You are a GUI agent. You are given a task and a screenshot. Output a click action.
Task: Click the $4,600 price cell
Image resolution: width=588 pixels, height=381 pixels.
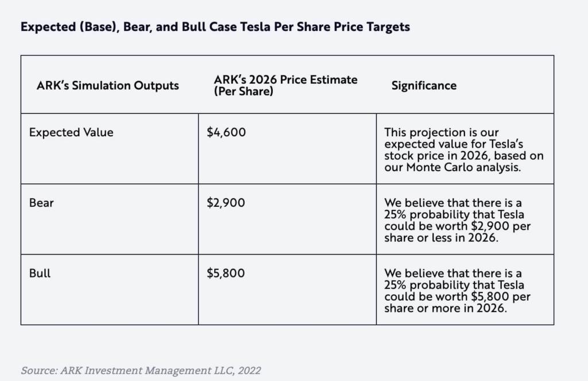pos(226,132)
